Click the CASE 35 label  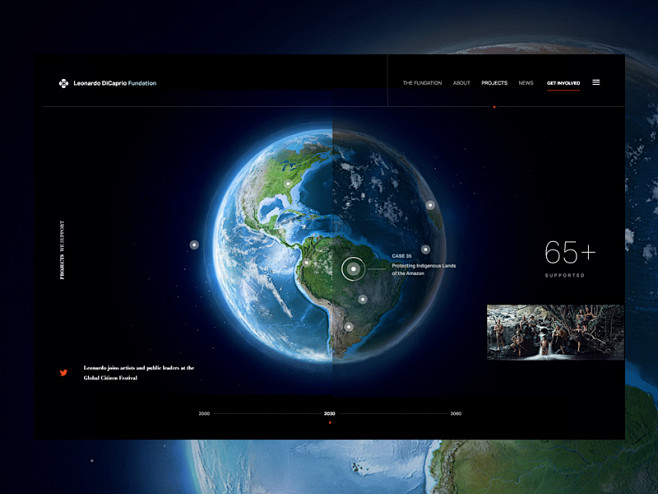(402, 256)
